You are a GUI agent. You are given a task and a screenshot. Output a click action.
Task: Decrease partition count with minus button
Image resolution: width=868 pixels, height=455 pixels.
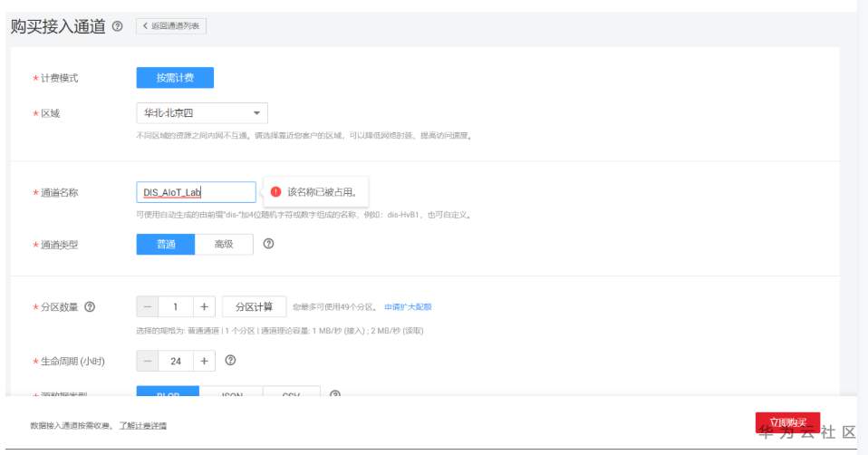coord(148,306)
